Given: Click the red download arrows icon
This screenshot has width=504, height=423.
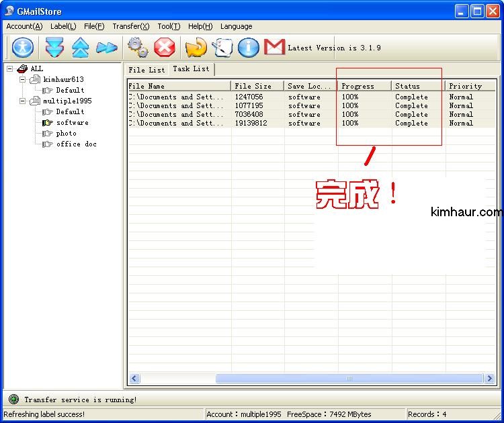Looking at the screenshot, I should [x=54, y=48].
